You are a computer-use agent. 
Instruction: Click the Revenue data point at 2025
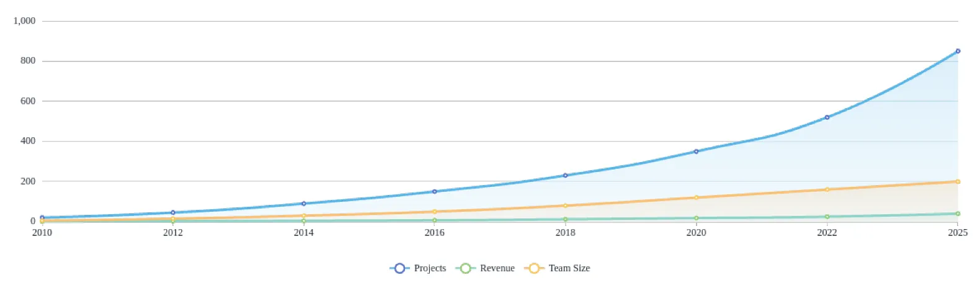[x=958, y=214]
